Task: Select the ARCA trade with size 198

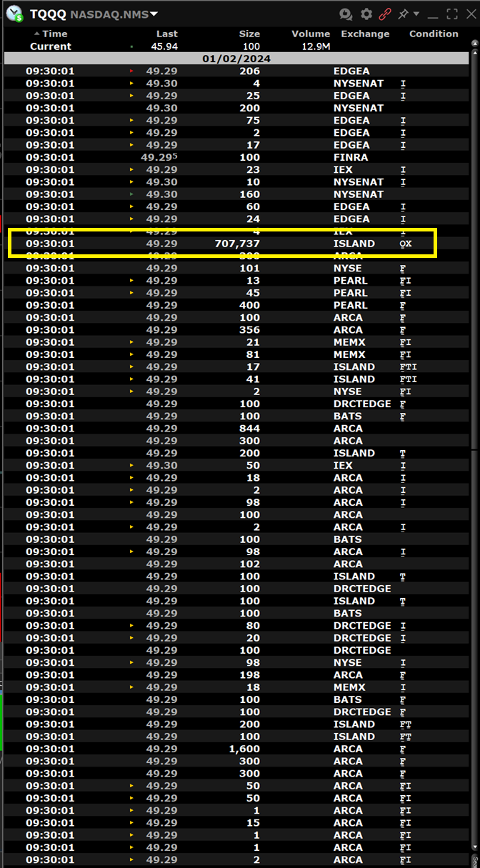Action: pos(236,674)
